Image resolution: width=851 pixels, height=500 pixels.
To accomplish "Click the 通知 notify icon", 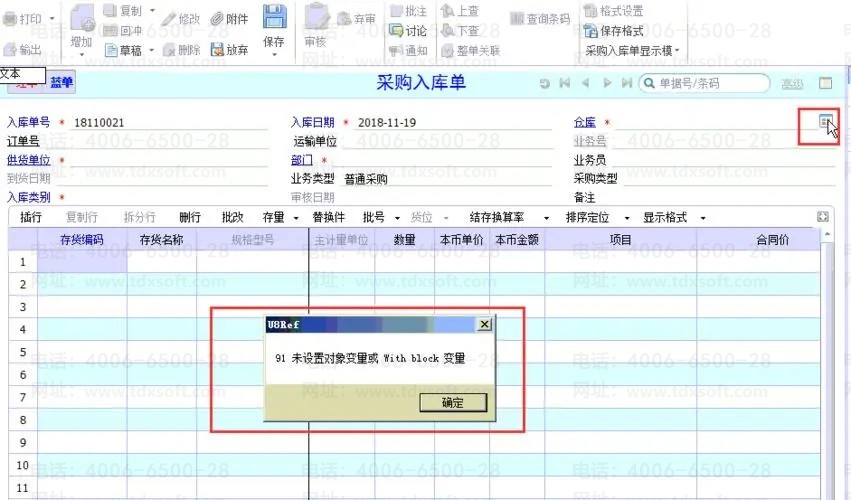I will point(396,50).
